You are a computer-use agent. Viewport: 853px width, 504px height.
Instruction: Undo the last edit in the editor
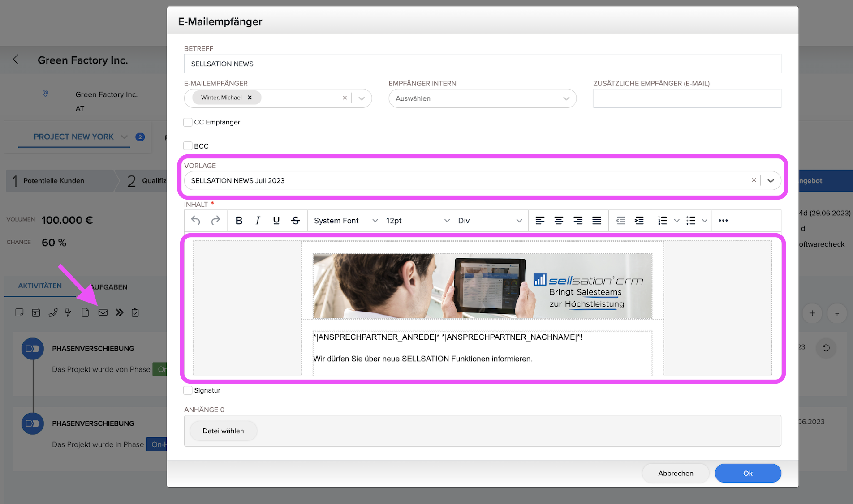196,220
